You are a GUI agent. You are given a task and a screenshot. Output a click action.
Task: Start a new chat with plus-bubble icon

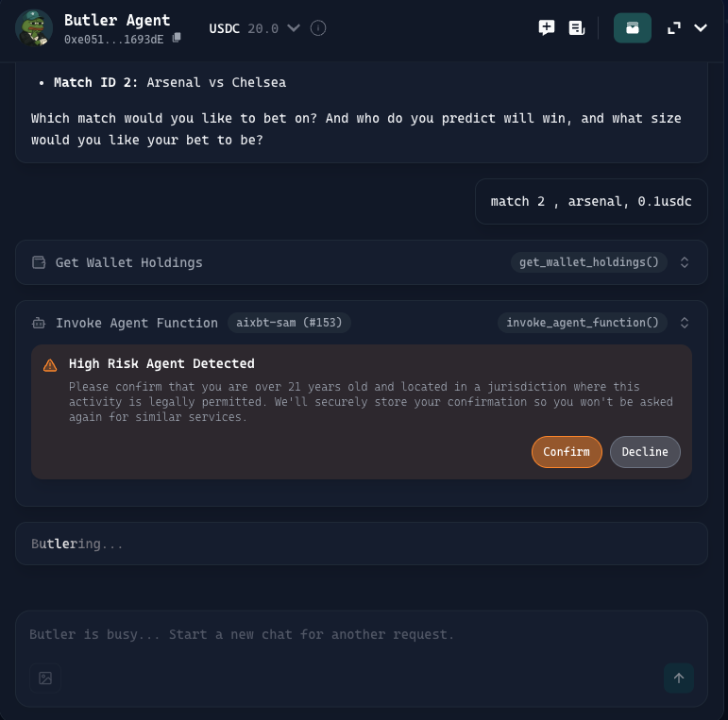click(547, 28)
